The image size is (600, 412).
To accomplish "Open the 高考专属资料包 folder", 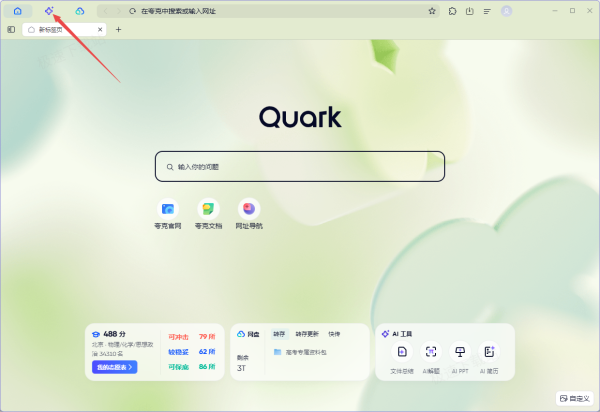I will (300, 352).
